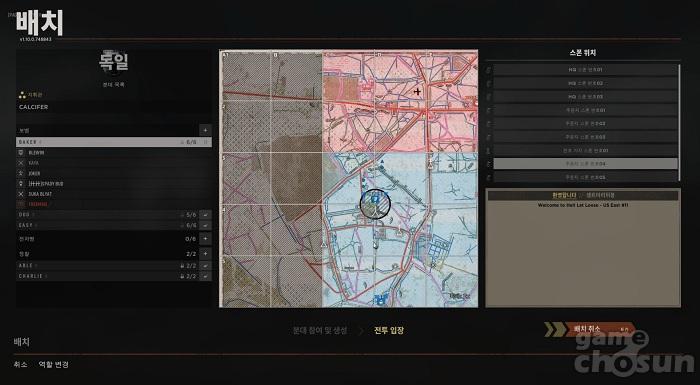Click icon left of highlighted 주둔지 스폰 번호 04
The height and width of the screenshot is (385, 700).
pyautogui.click(x=489, y=164)
